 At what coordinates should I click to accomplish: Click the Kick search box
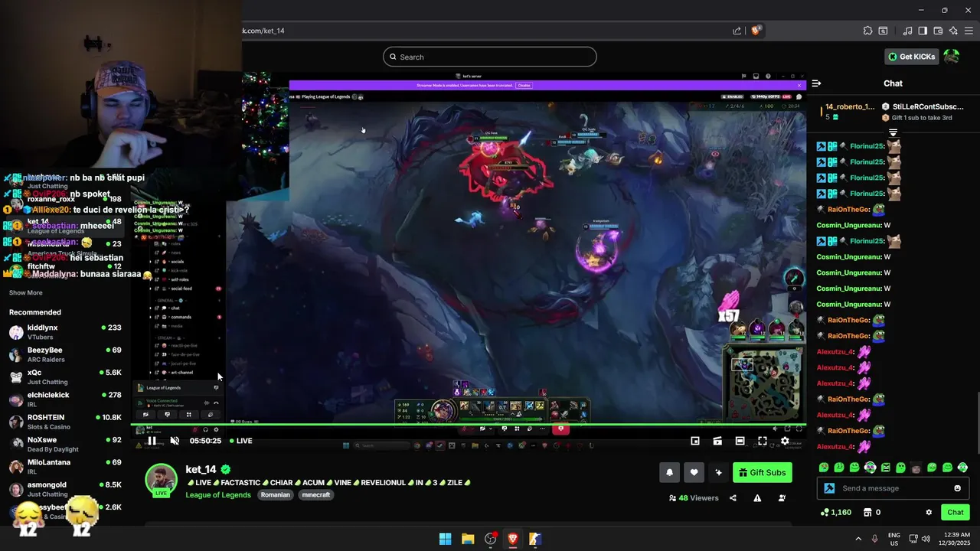490,57
